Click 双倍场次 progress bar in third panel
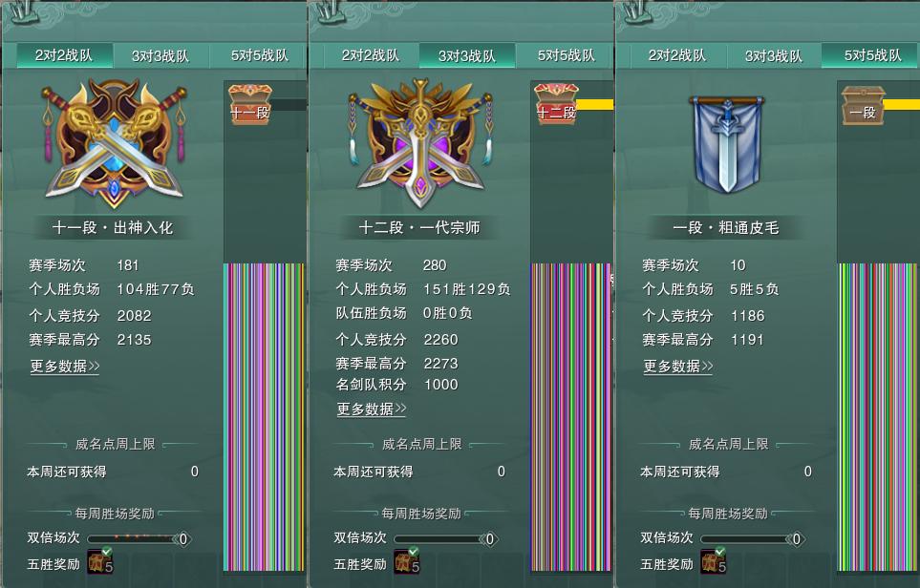This screenshot has width=920, height=588. [753, 538]
